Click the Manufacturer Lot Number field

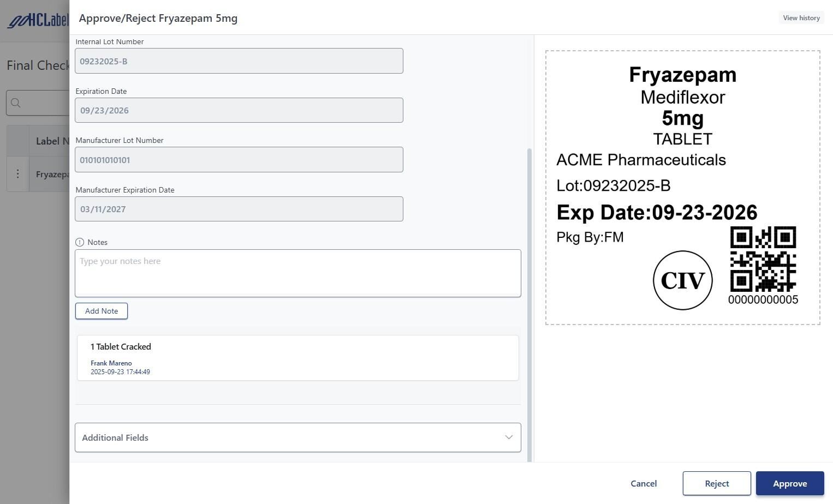pos(239,160)
